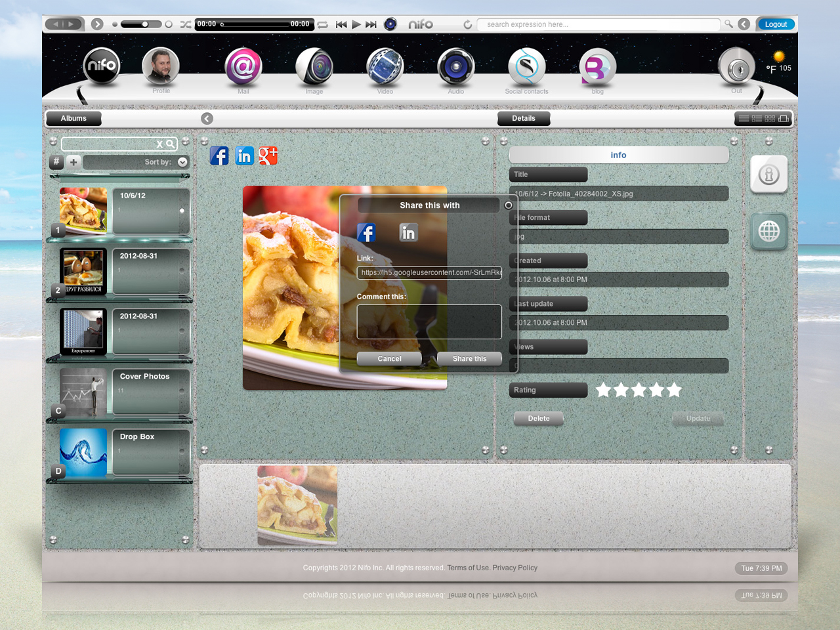This screenshot has width=840, height=630.
Task: Click the back arrow beside Logout
Action: pos(744,24)
